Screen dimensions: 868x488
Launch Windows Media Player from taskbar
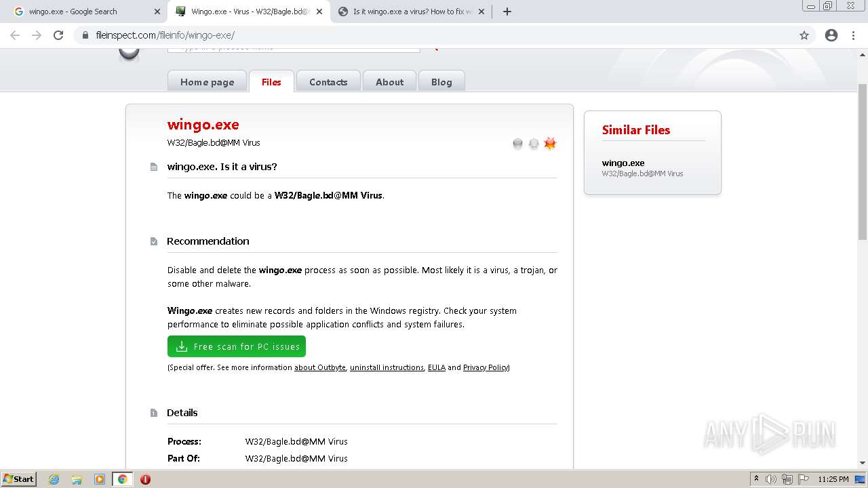click(100, 479)
